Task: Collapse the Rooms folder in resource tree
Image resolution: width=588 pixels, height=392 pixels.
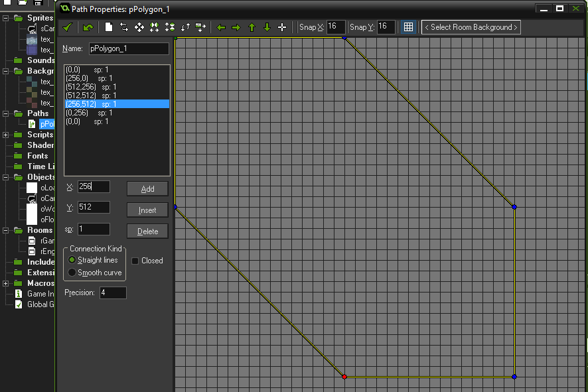Action: [7, 230]
